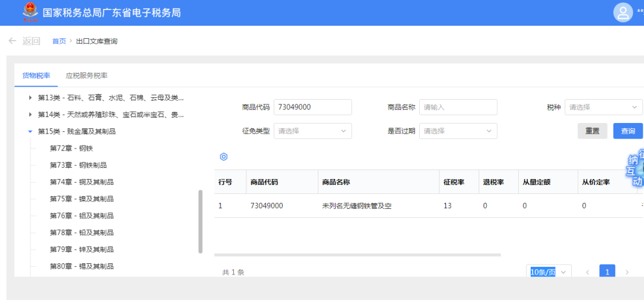Image resolution: width=644 pixels, height=305 pixels.
Task: Expand 第13类 tree node arrow
Action: click(x=30, y=98)
